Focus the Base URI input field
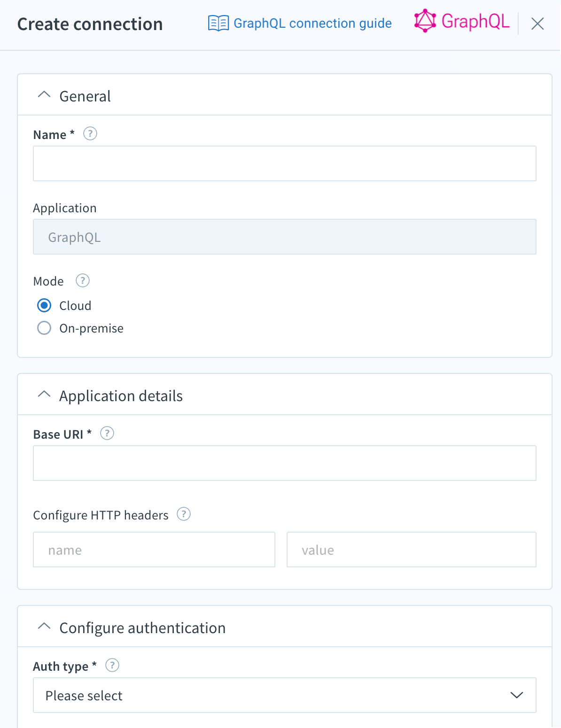 [285, 463]
